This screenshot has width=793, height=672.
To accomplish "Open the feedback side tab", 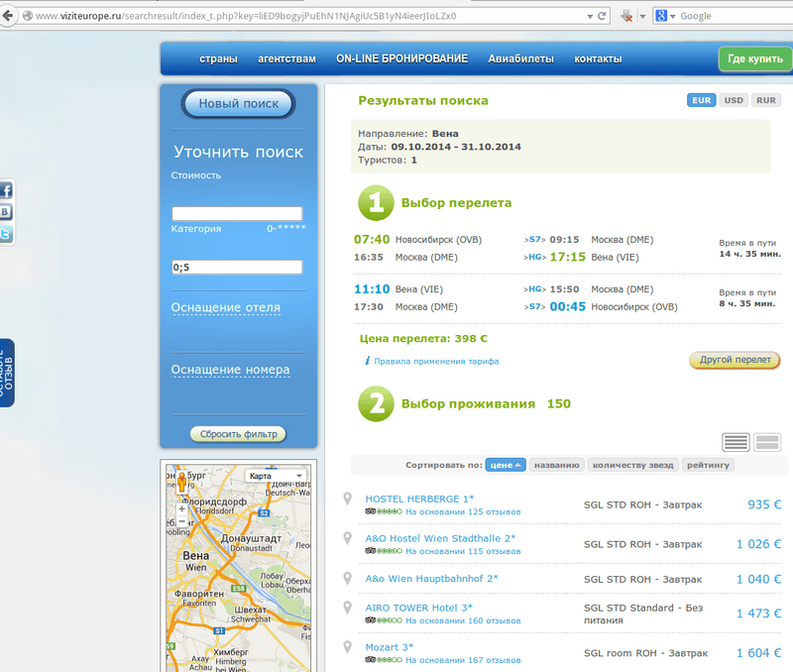I will (x=7, y=373).
